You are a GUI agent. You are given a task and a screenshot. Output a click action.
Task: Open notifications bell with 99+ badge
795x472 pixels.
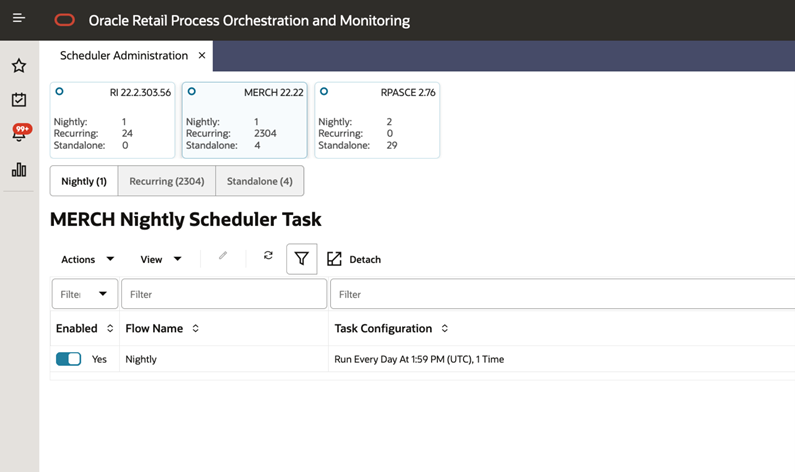(x=20, y=133)
